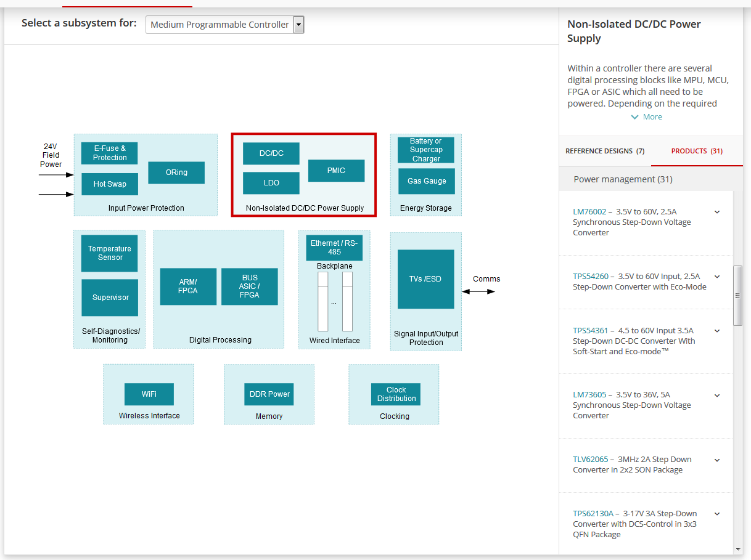Open the TPS62130A product link

coord(593,513)
